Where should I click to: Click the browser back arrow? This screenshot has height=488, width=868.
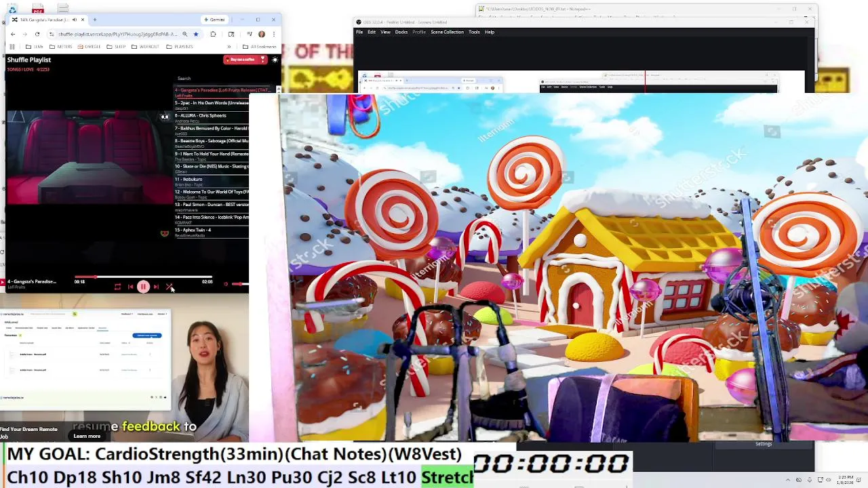click(13, 34)
